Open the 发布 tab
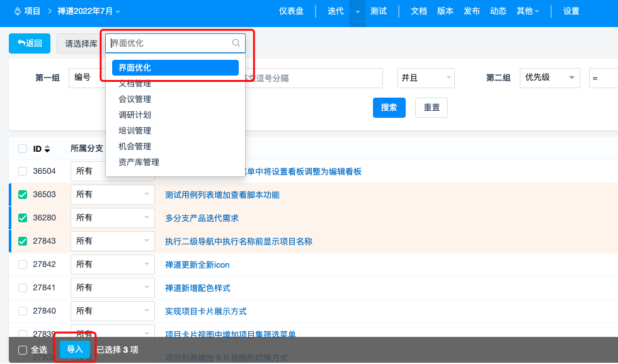The width and height of the screenshot is (618, 364). (x=471, y=11)
